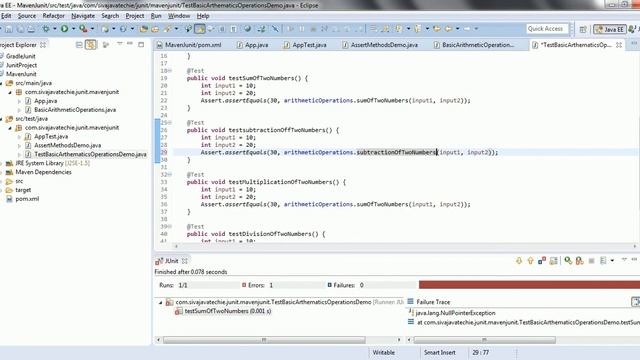This screenshot has width=640, height=360.
Task: Collapse All in Project Explorer
Action: pyautogui.click(x=79, y=44)
